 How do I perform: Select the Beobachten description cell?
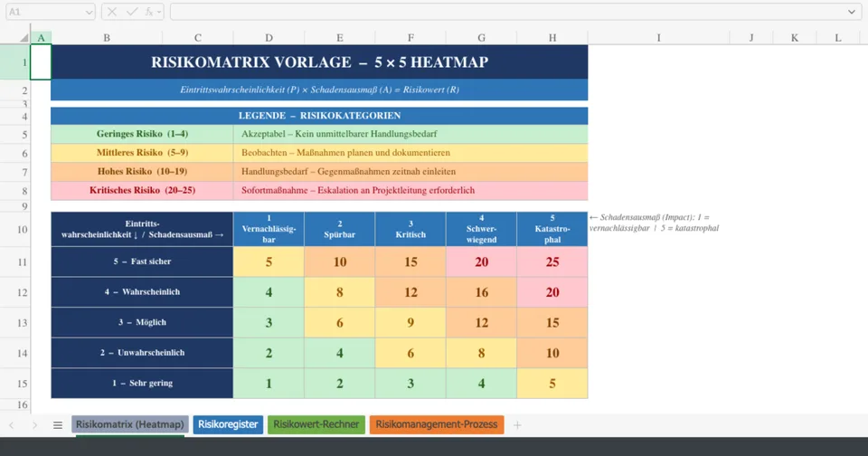410,153
